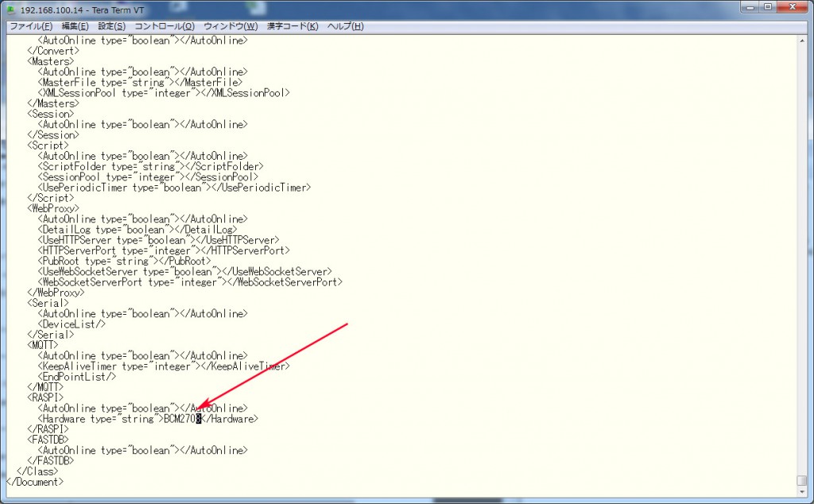The height and width of the screenshot is (504, 814).
Task: Click the </RASPI> closing tag
Action: (48, 429)
